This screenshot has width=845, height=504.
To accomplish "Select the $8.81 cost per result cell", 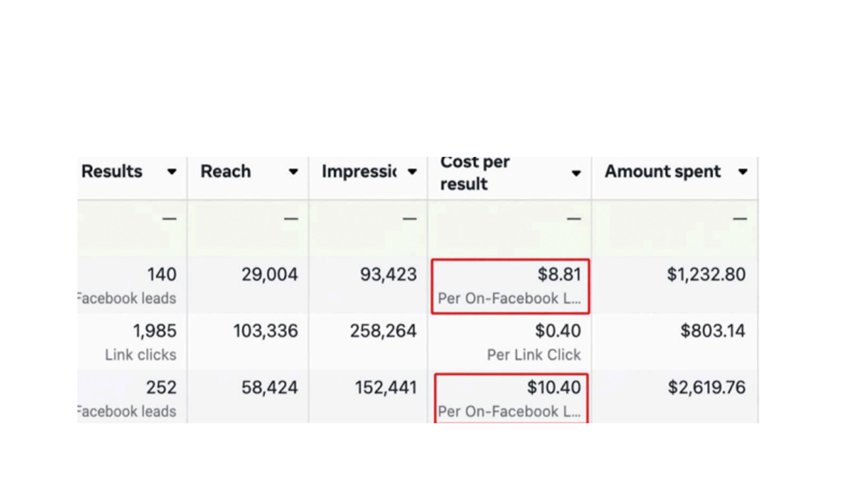I will pyautogui.click(x=510, y=286).
